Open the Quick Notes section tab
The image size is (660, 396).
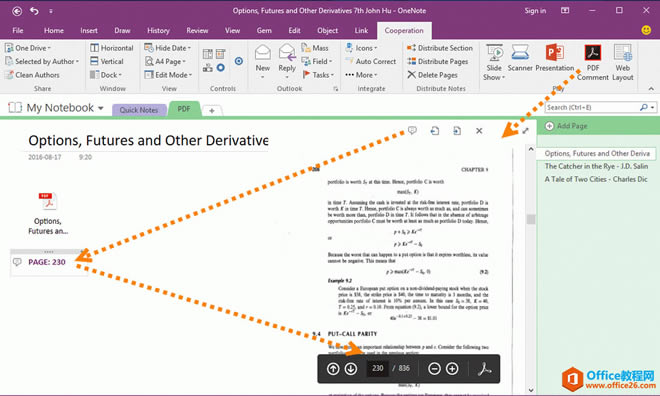(x=138, y=110)
